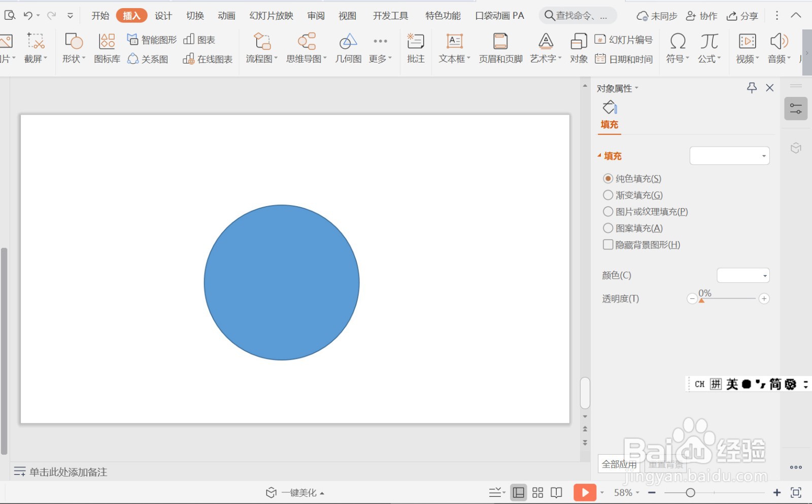Switch to the 动画 animation tab
This screenshot has width=812, height=504.
point(226,16)
